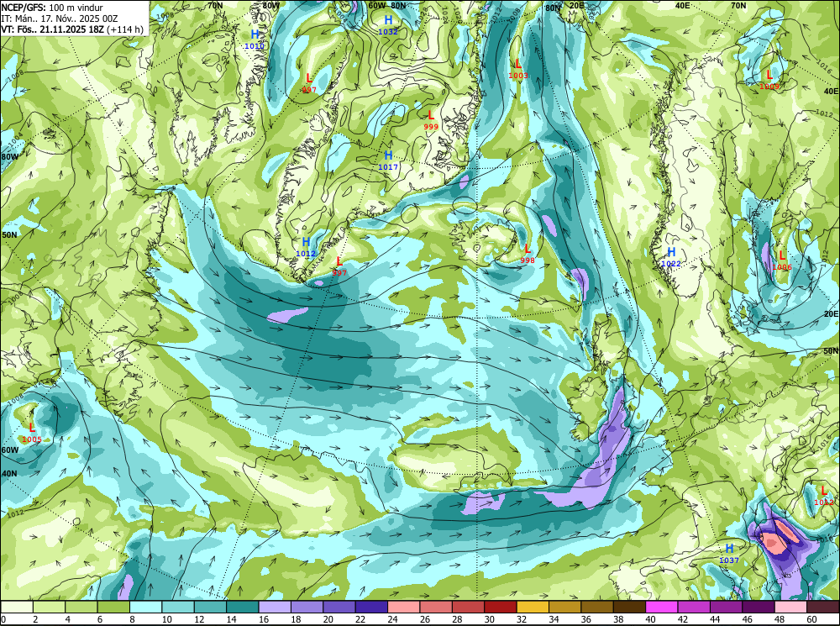Select the 'IT: Mán.. 17. Nóv.. 2025 00Z' line
Screen dimensions: 840x626
point(60,18)
